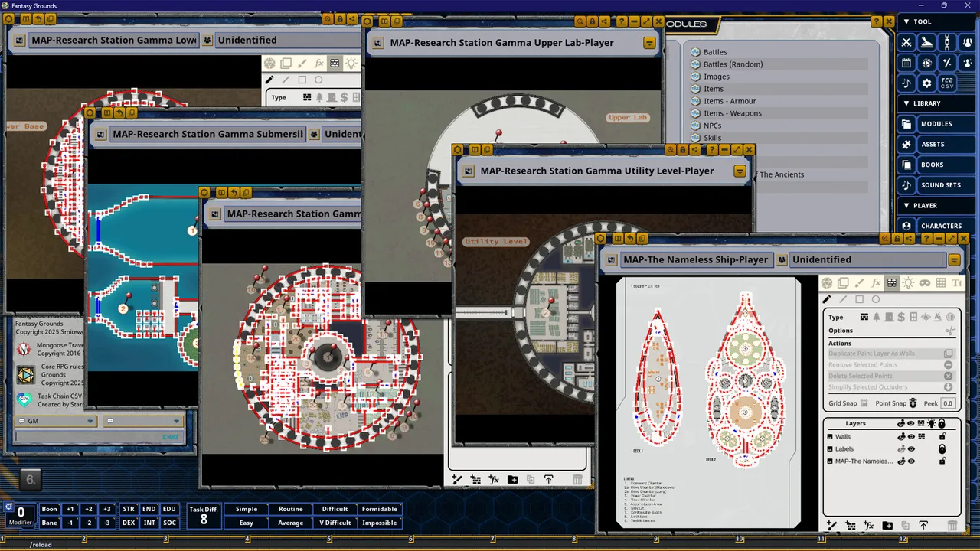This screenshot has height=551, width=980.
Task: Open the combat tracker crossed-swords tool
Action: [906, 43]
